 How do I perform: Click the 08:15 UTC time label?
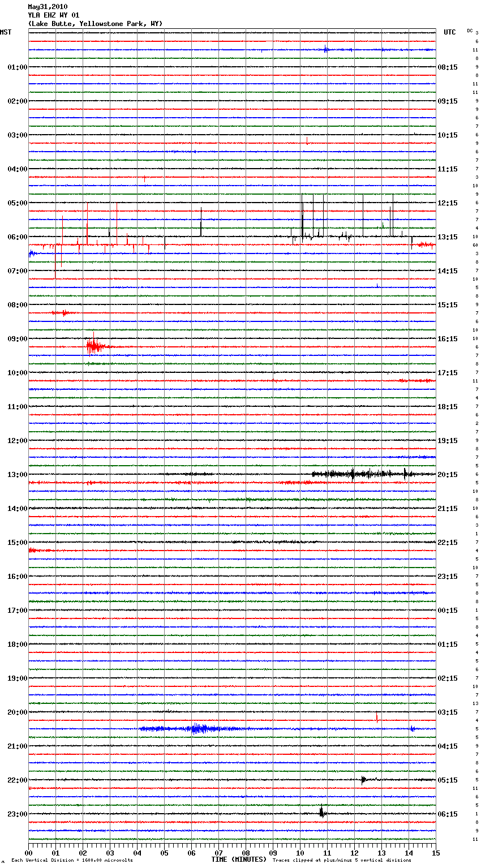tap(448, 67)
